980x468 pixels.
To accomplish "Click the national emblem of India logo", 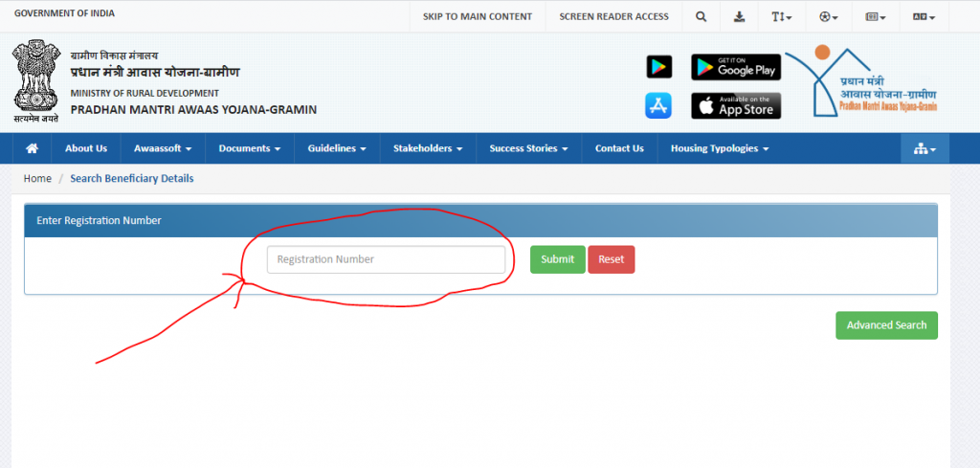I will (x=35, y=81).
